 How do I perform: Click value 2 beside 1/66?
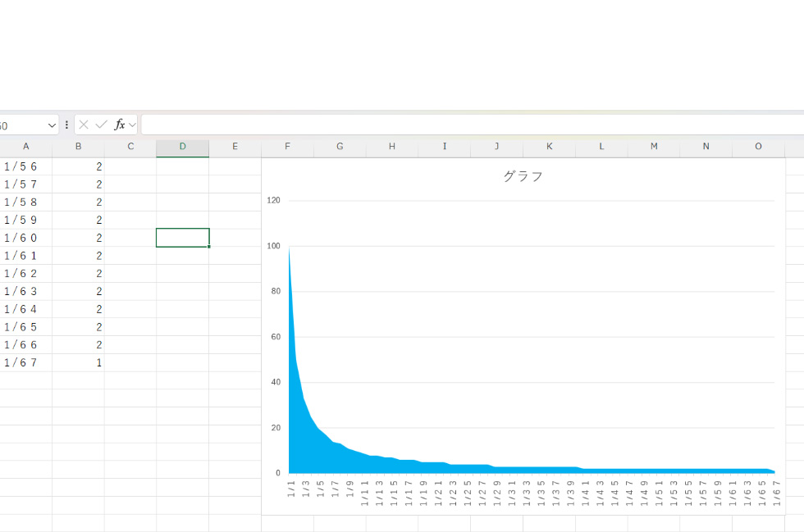tap(78, 344)
